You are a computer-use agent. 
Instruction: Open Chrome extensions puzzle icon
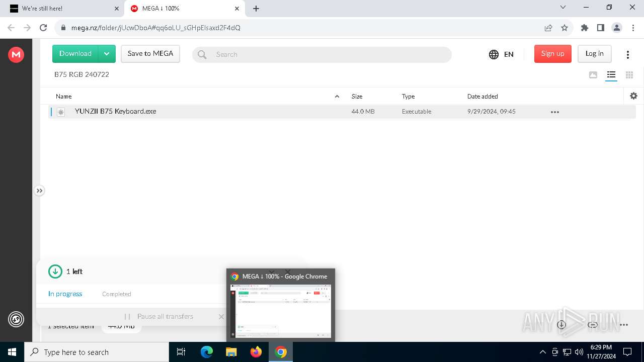585,28
